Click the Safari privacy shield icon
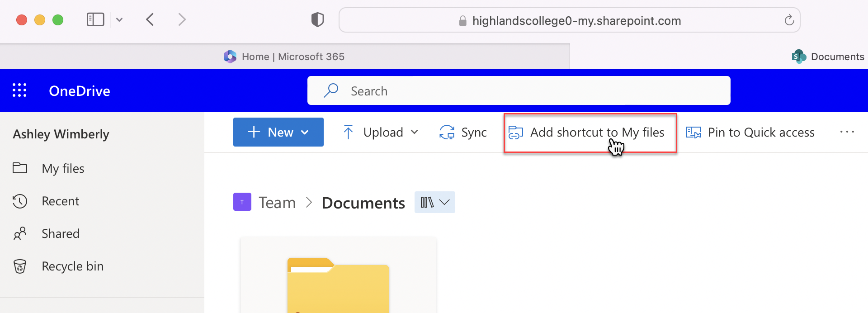The width and height of the screenshot is (868, 313). [317, 20]
